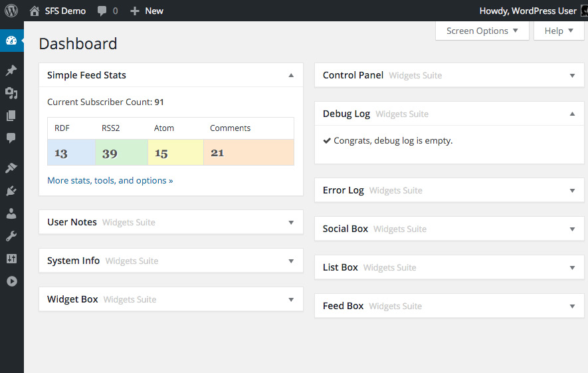The width and height of the screenshot is (588, 373).
Task: Collapse the Debug Log widget
Action: tap(572, 114)
